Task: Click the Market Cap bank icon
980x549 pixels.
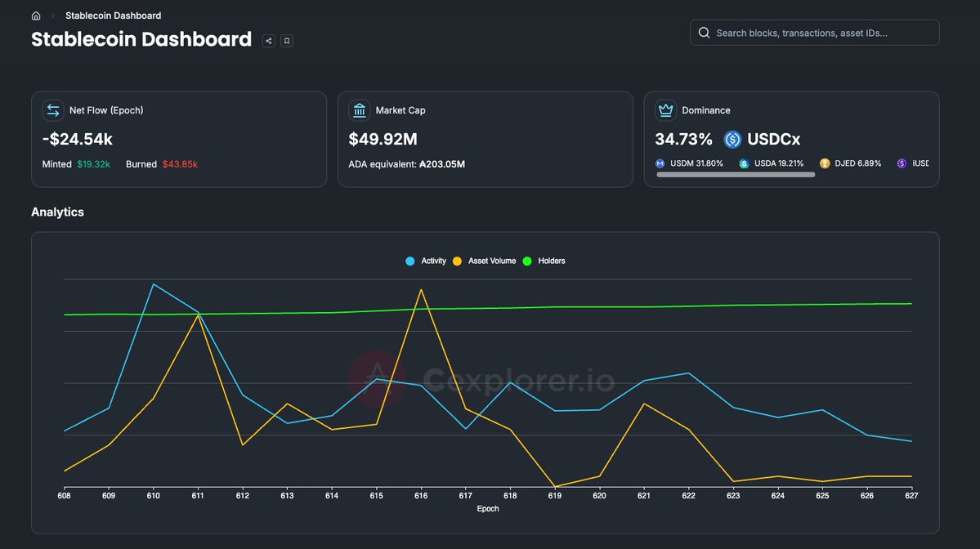Action: coord(360,110)
